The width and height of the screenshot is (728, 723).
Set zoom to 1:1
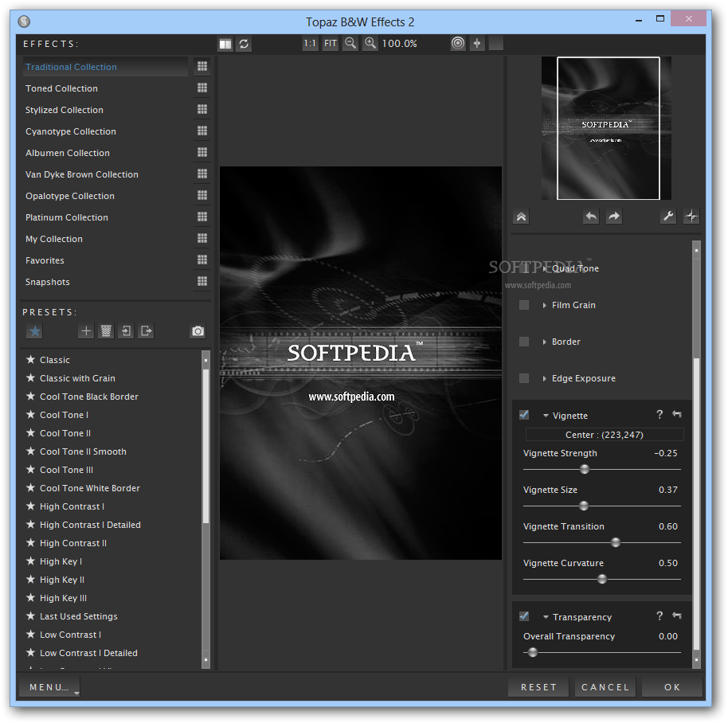coord(310,44)
